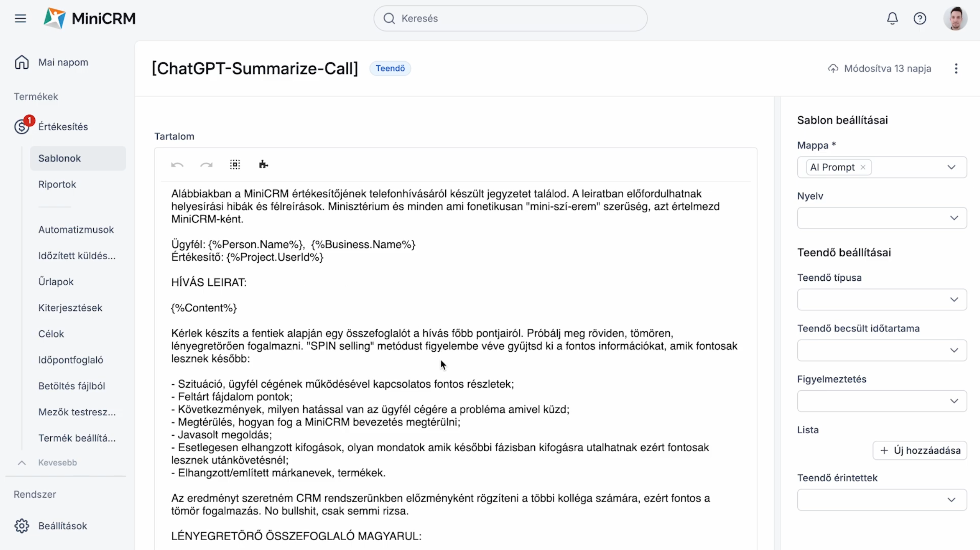The width and height of the screenshot is (980, 550).
Task: Open the three-dot more options menu
Action: pyautogui.click(x=956, y=69)
